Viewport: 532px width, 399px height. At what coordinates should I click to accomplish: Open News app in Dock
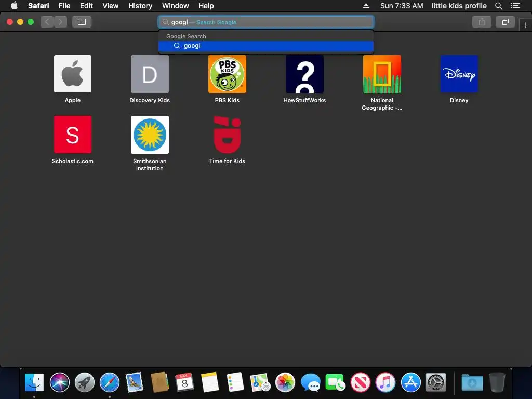(361, 382)
